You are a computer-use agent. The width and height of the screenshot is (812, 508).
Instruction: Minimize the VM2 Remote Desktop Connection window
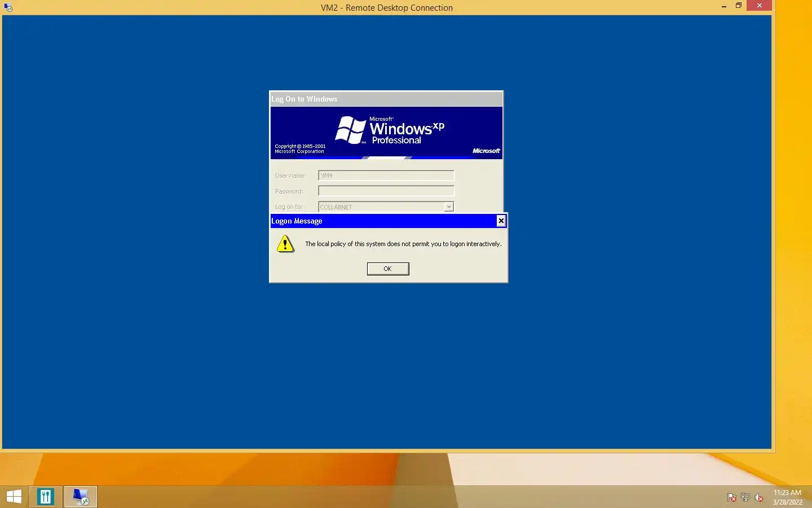(724, 6)
